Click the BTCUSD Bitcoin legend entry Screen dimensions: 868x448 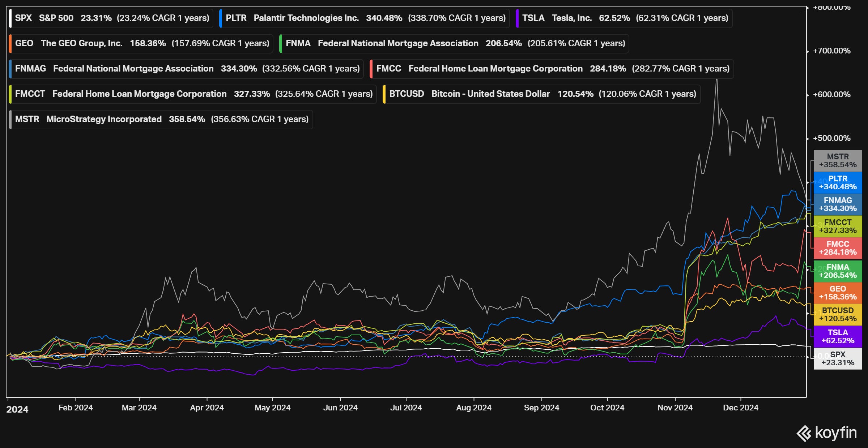[541, 94]
